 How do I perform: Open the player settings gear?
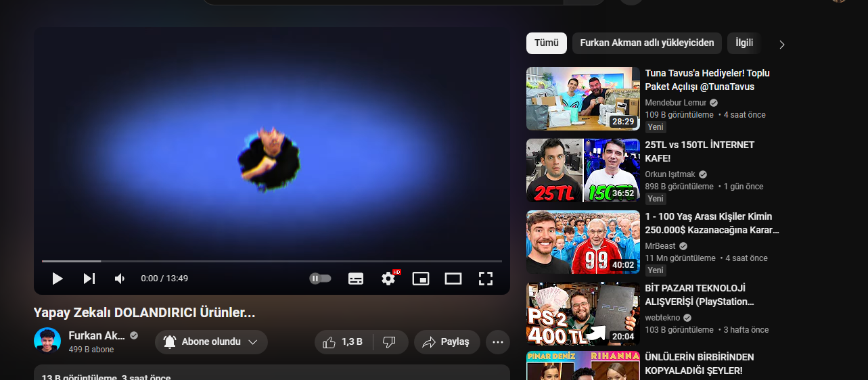(x=388, y=279)
